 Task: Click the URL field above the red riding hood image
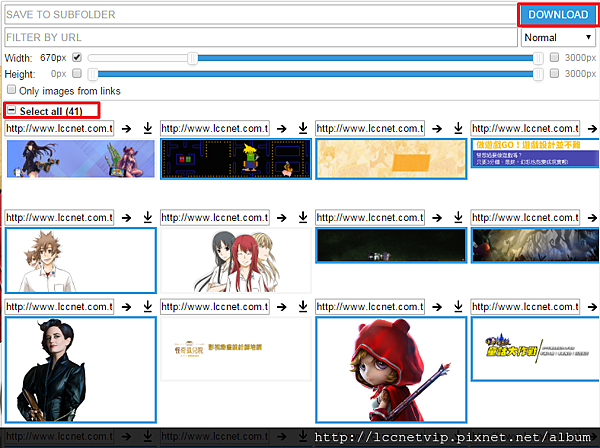point(370,306)
